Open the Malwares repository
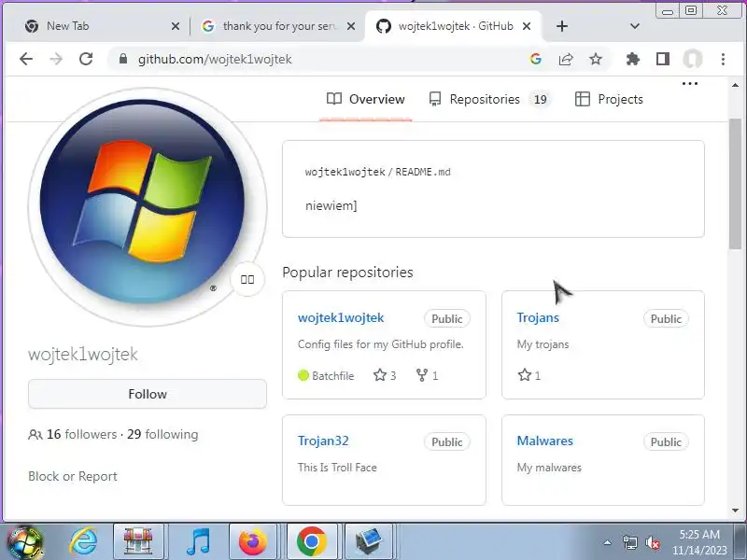Screen dimensions: 747x560 click(545, 441)
